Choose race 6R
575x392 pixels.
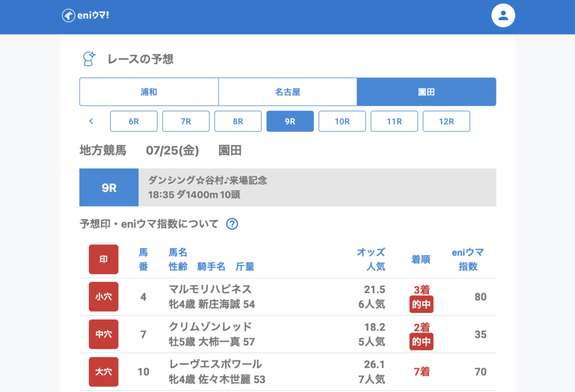pos(134,121)
